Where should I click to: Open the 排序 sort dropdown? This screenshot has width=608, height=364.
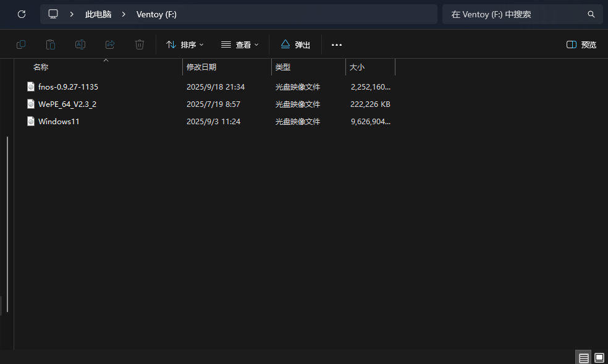pos(185,44)
